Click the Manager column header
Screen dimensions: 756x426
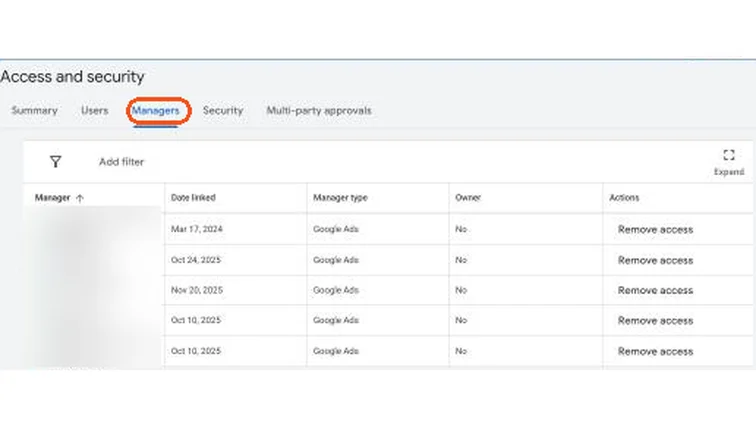tap(53, 198)
